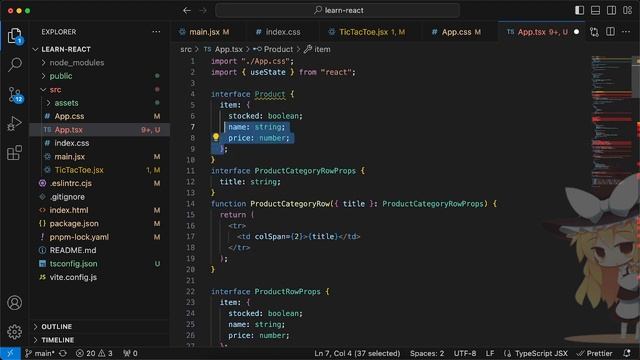Viewport: 640px width, 360px height.
Task: Click the Explorer more actions ellipsis
Action: [156, 32]
